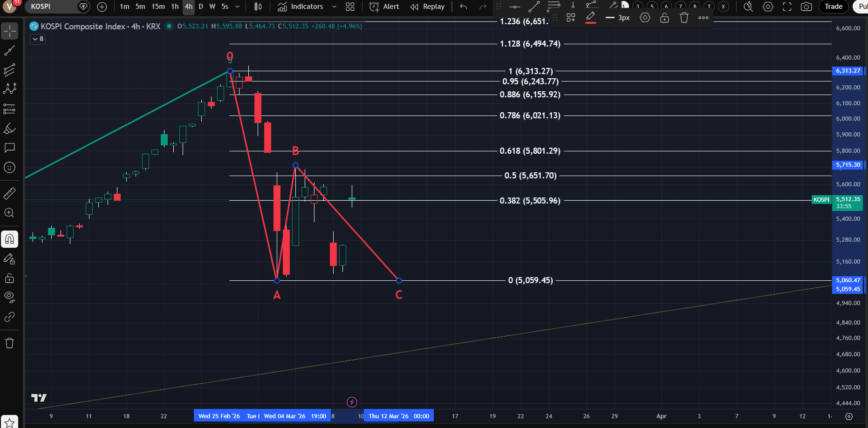Switch to the 1h timeframe
This screenshot has height=428, width=868.
175,7
